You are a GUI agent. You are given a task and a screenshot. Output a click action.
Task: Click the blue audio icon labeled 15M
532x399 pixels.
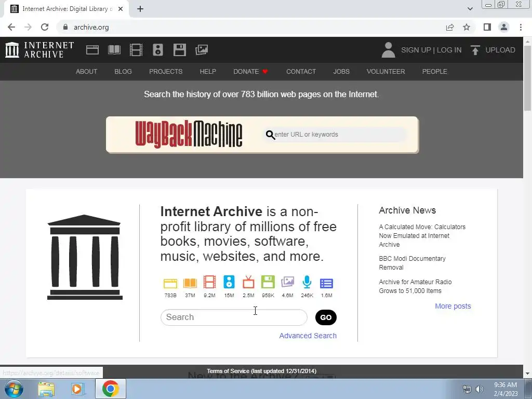229,282
